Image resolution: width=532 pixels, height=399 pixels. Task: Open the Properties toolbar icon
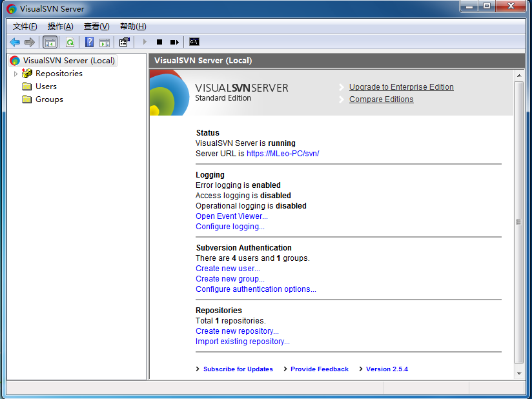(x=125, y=42)
